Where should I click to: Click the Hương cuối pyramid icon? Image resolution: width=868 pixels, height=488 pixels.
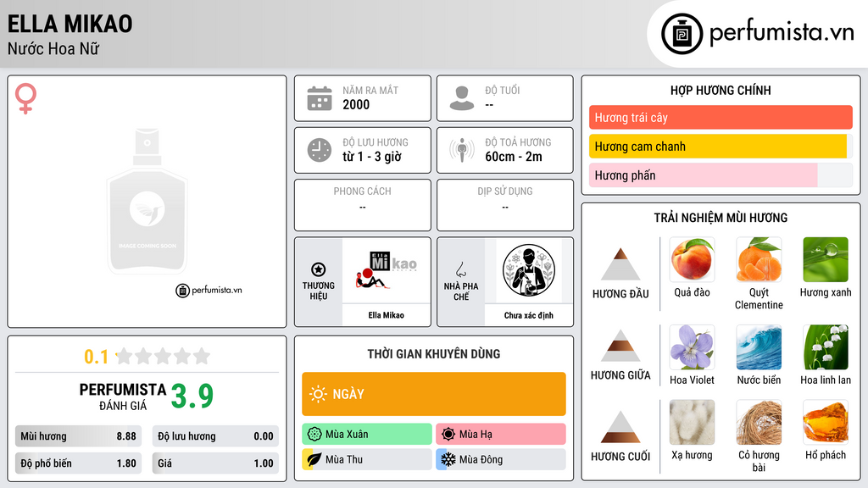[x=620, y=427]
